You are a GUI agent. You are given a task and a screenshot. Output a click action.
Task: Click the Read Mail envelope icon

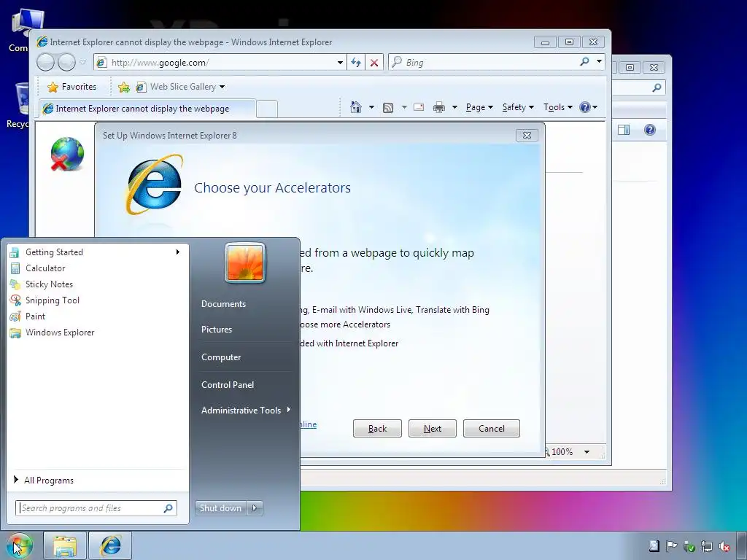[x=419, y=107]
